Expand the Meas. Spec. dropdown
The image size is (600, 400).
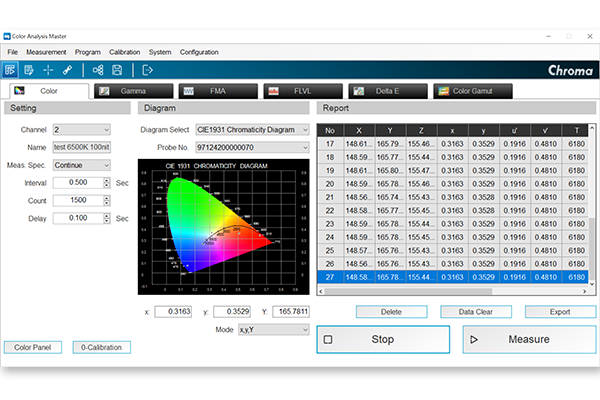pyautogui.click(x=82, y=165)
